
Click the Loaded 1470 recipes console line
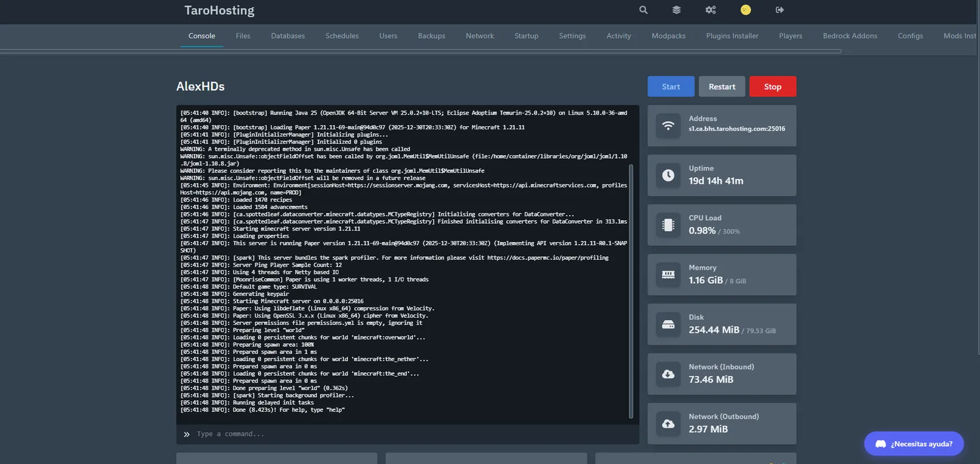pos(236,200)
